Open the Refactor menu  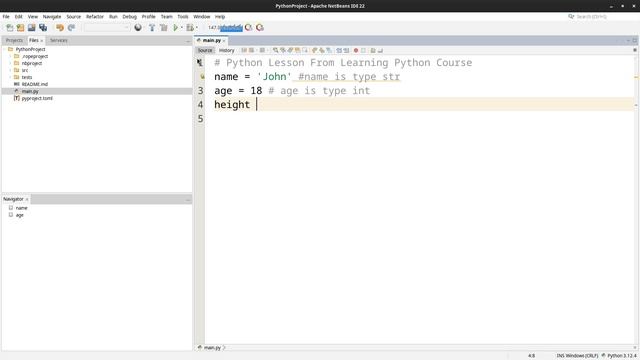(x=95, y=17)
